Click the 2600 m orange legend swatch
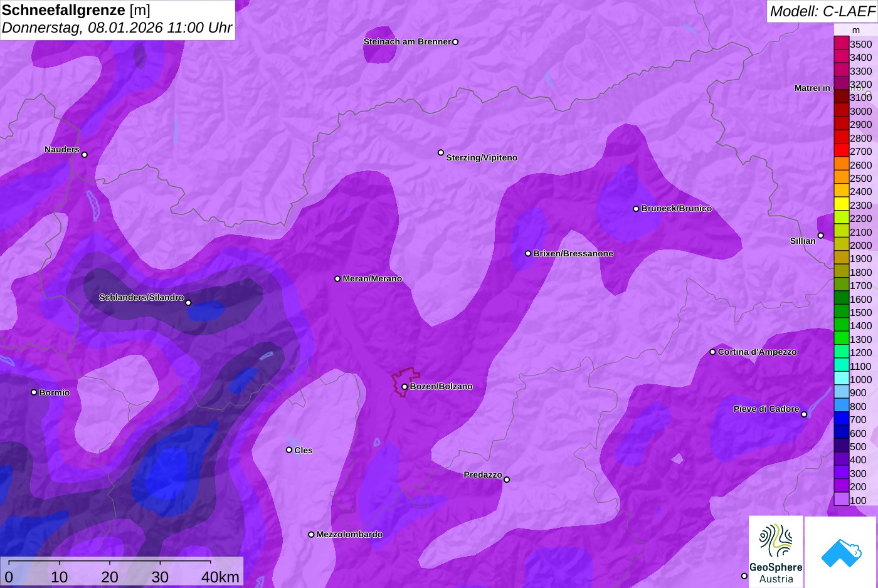Image resolution: width=878 pixels, height=588 pixels. pyautogui.click(x=842, y=164)
